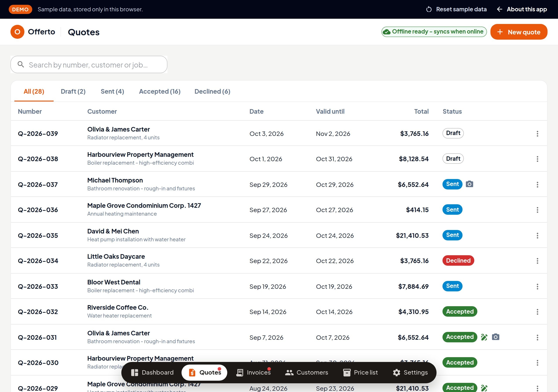This screenshot has width=558, height=392.
Task: Open the Price list section
Action: coord(361,372)
